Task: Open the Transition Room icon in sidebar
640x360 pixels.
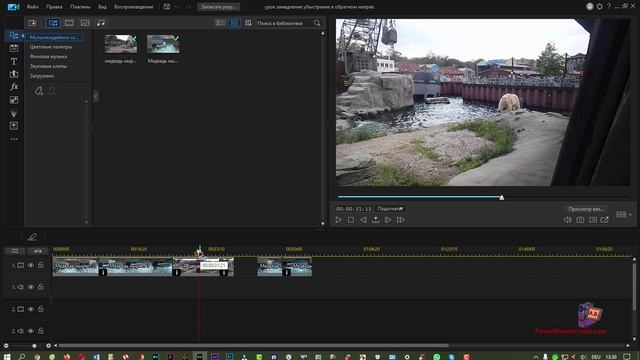Action: point(13,74)
